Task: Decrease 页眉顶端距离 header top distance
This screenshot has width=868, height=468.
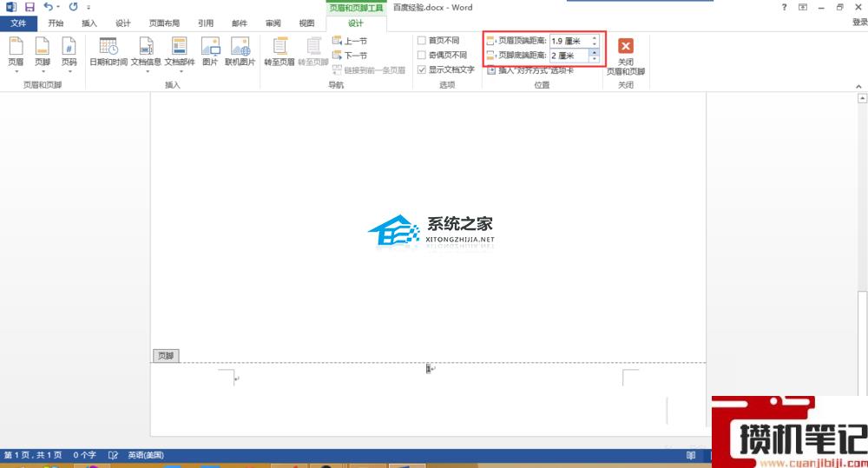Action: tap(595, 43)
